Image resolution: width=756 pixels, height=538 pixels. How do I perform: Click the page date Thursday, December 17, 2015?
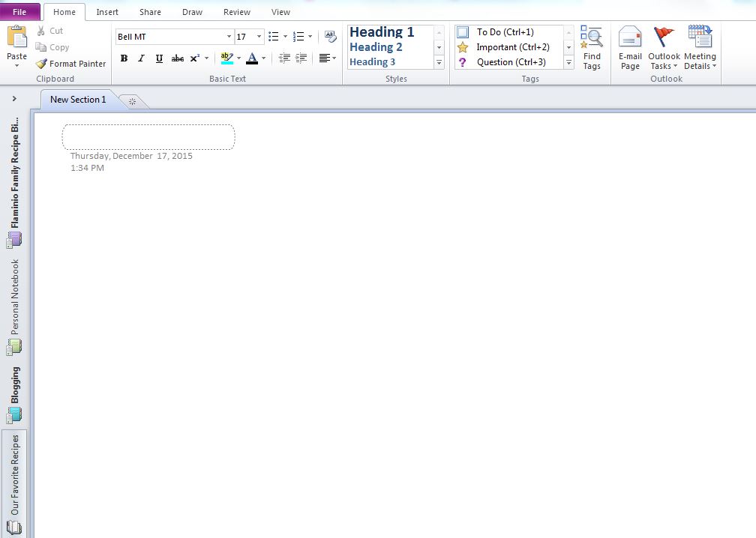pos(131,156)
